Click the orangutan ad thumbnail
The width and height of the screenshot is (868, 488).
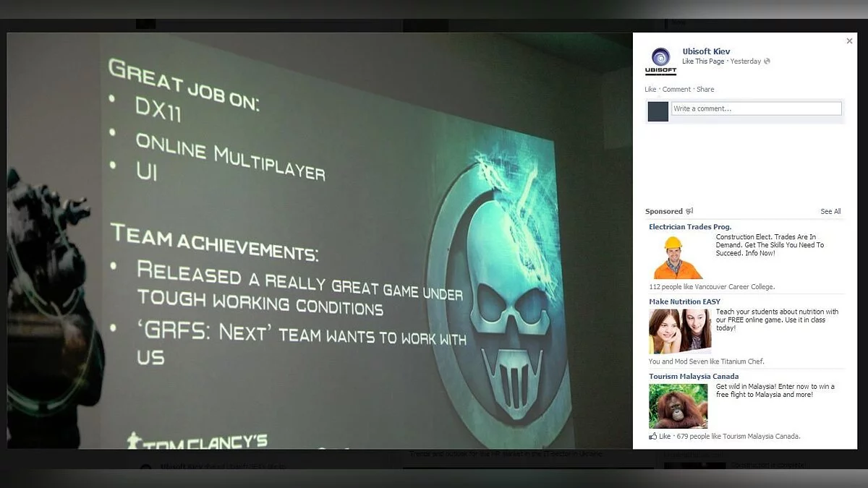pos(678,406)
